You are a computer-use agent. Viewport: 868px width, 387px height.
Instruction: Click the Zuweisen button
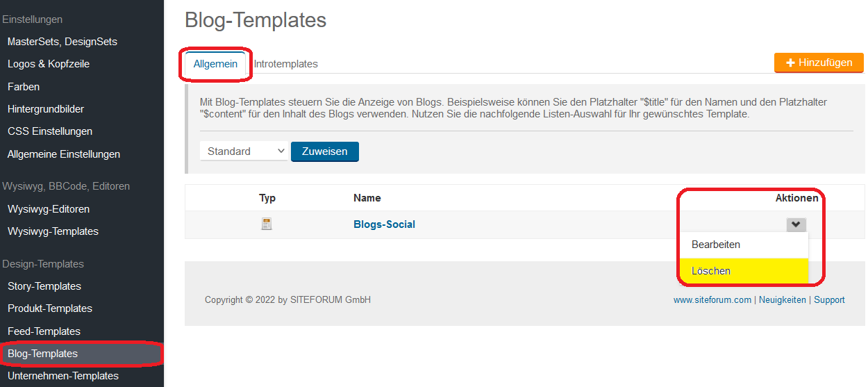pyautogui.click(x=324, y=151)
